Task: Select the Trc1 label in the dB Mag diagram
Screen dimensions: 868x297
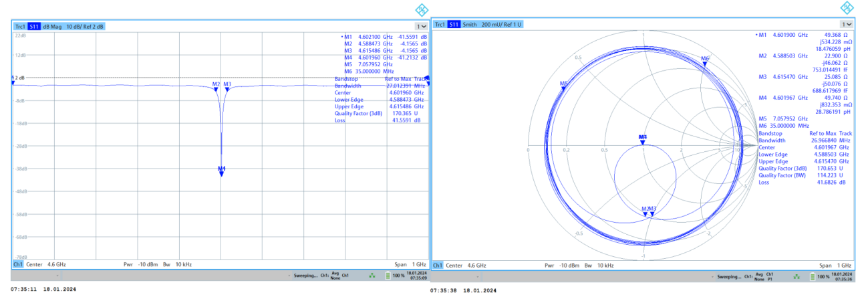Action: click(20, 26)
